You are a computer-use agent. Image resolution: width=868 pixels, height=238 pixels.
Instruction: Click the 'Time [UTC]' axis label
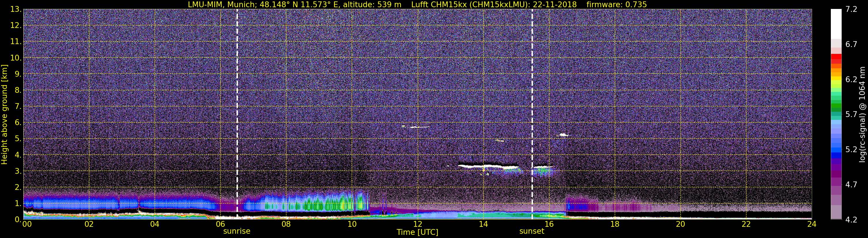pyautogui.click(x=417, y=232)
